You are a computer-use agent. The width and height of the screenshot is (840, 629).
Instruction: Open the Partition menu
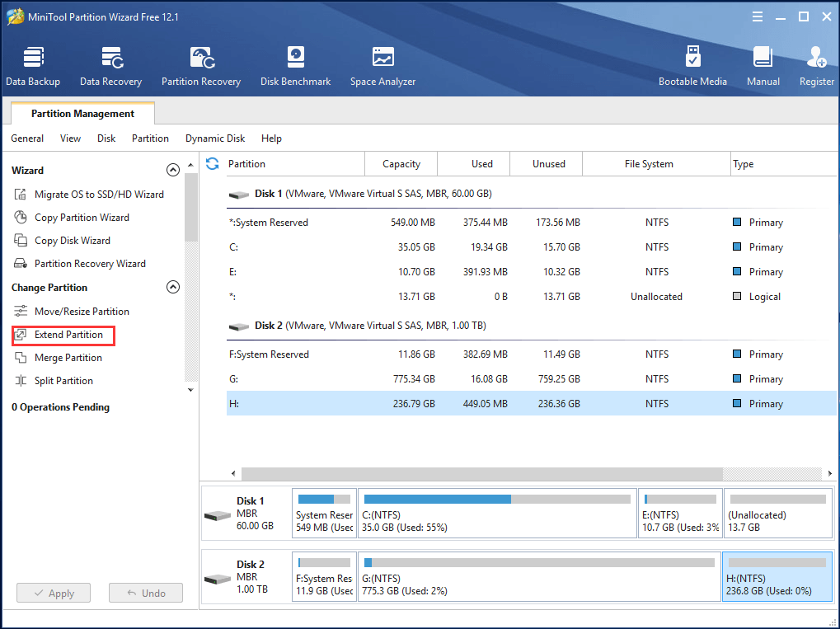pos(150,138)
